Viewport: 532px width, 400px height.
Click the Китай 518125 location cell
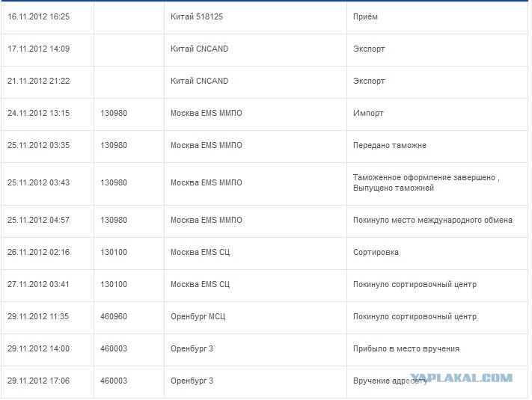(197, 16)
